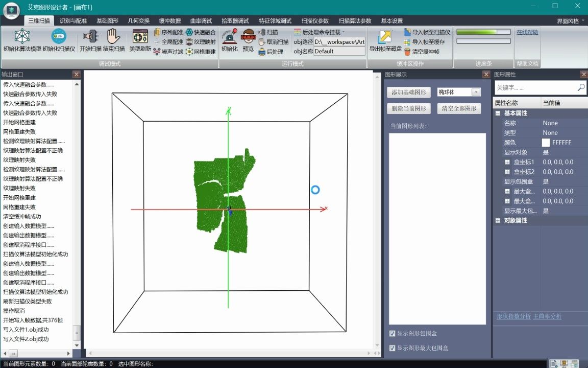This screenshot has height=368, width=588.
Task: Run the 噪声过滤 noise filter
Action: tap(172, 51)
